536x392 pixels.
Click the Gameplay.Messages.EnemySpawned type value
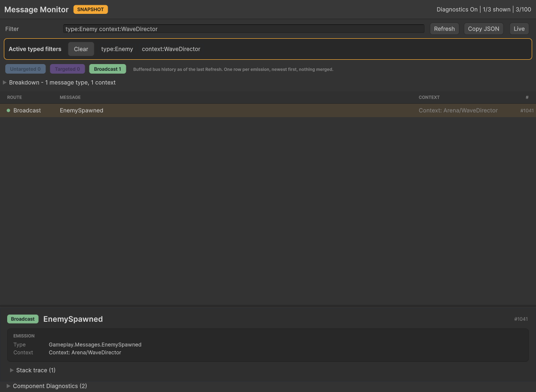pos(95,345)
